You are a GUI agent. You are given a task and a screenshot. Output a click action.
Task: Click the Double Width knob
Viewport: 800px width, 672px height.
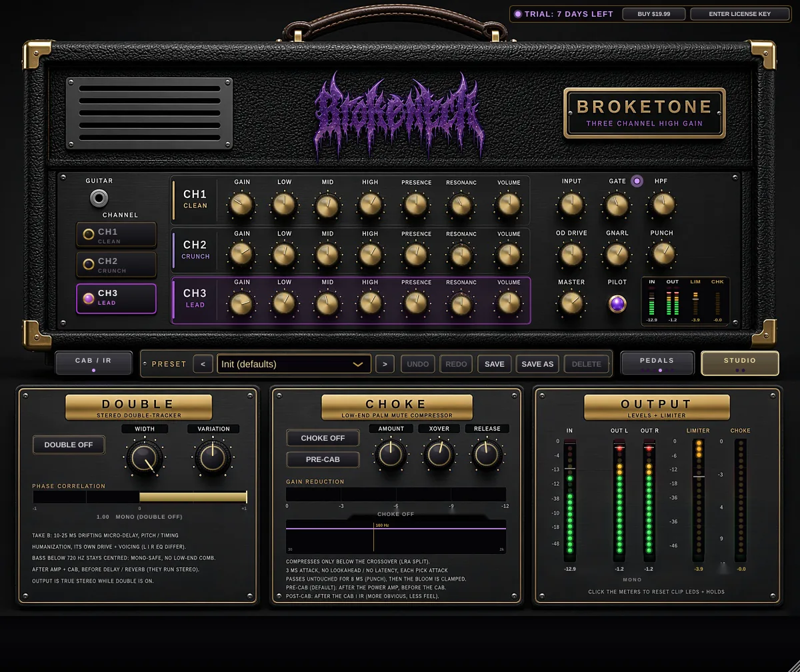[x=144, y=457]
